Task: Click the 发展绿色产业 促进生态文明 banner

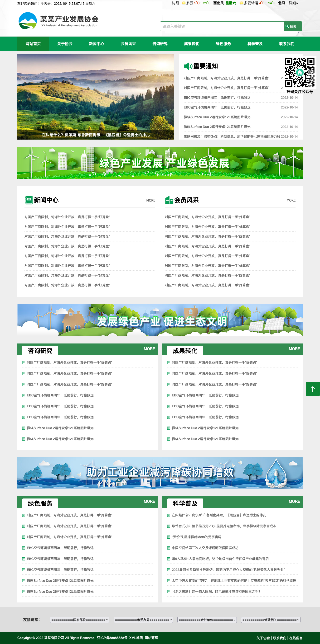Action: tap(160, 320)
